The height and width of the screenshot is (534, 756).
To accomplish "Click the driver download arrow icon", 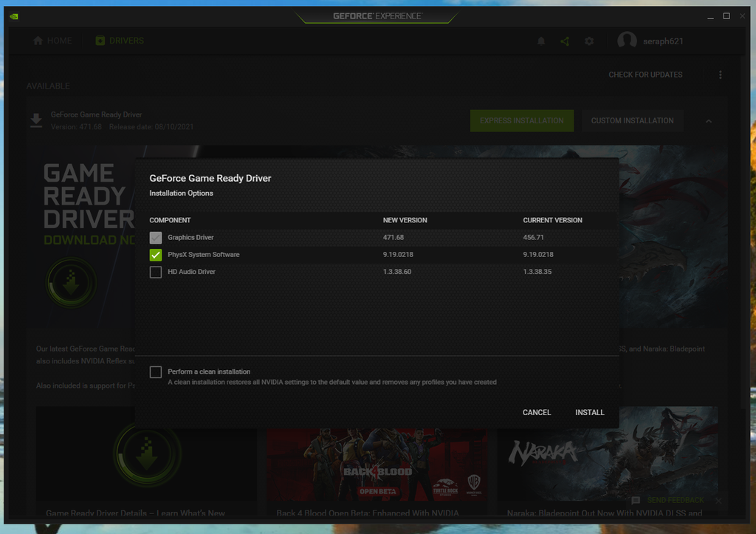I will (x=35, y=120).
